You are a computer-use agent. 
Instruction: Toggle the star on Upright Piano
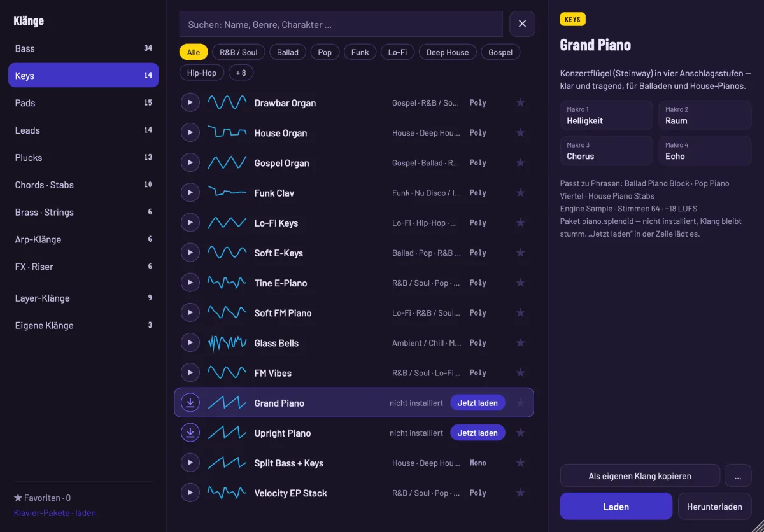point(520,433)
